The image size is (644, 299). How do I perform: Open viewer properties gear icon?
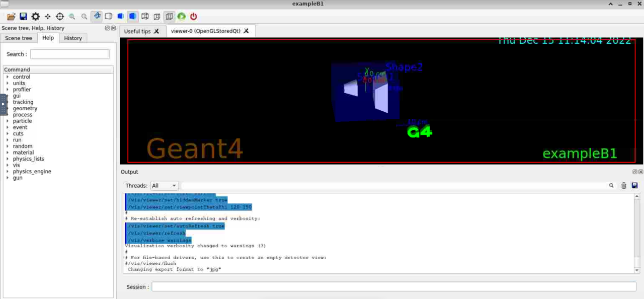click(36, 17)
